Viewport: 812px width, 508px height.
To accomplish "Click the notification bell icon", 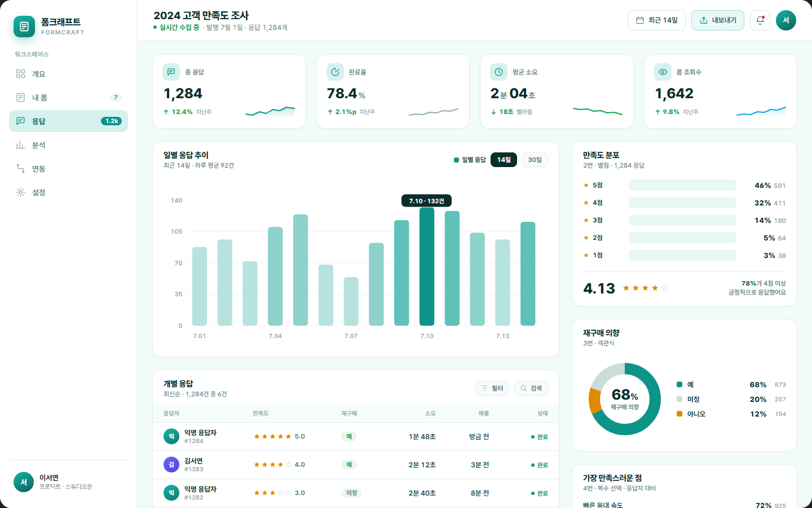I will click(x=760, y=20).
